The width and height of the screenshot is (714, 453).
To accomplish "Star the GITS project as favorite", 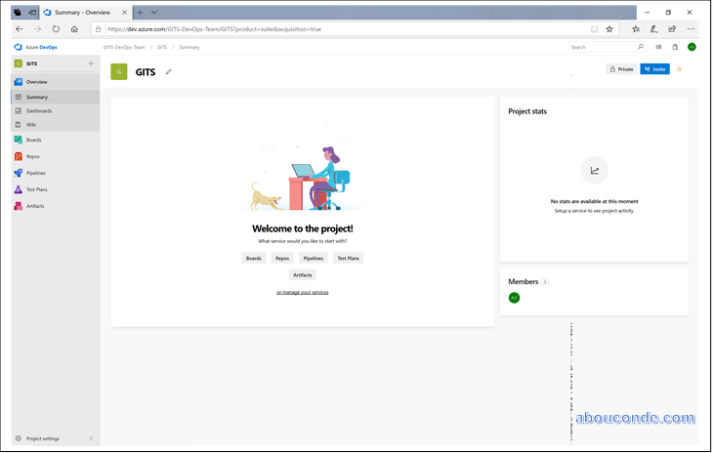I will 679,69.
